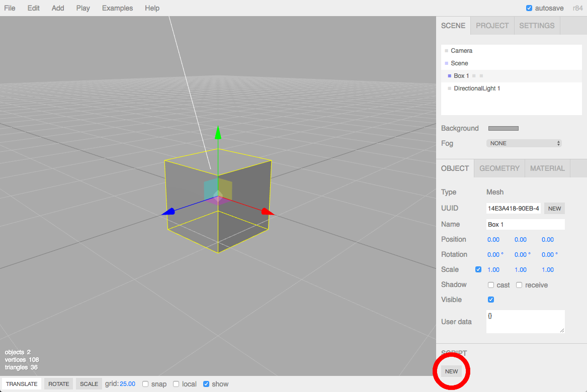Create a new script with the NEW button

click(x=451, y=371)
